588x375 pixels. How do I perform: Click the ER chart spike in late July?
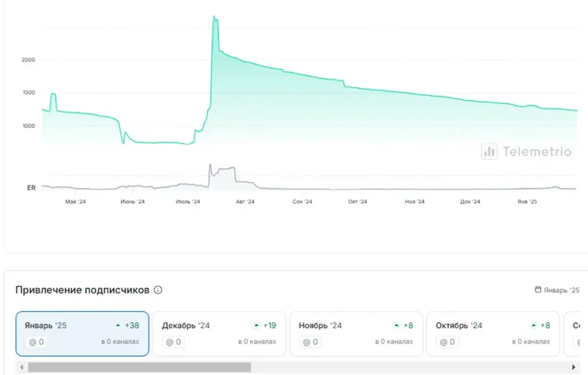[210, 165]
